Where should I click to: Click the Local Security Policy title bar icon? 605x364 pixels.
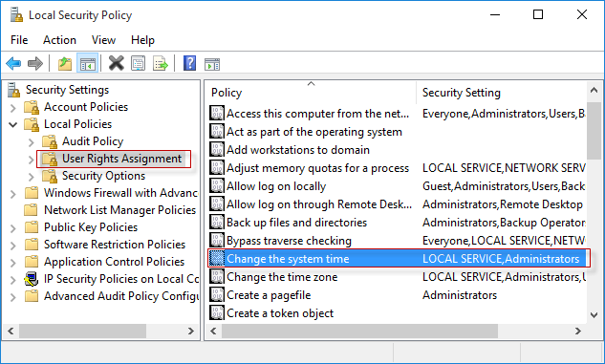[16, 15]
